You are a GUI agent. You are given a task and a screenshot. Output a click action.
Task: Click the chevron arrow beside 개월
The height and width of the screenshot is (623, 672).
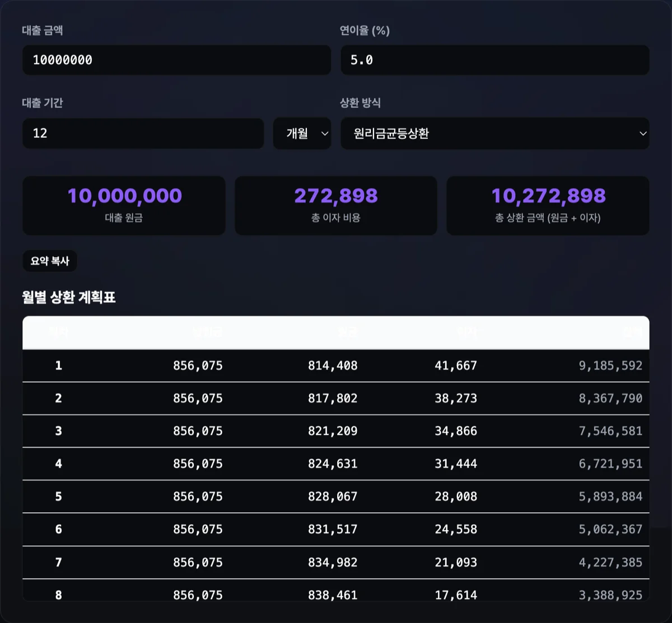(x=324, y=133)
